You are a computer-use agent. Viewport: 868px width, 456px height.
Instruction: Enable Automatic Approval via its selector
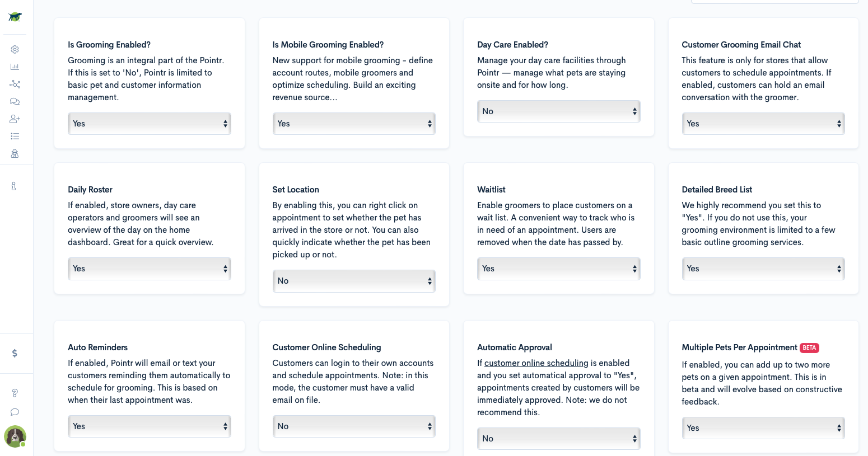coord(558,439)
